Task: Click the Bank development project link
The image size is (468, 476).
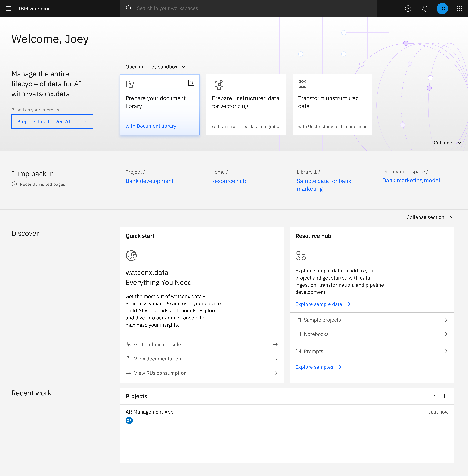Action: pos(149,181)
